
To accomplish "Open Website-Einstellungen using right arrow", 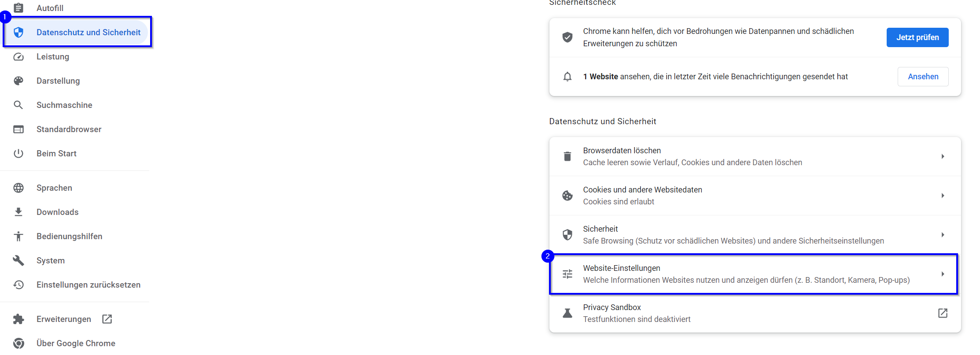I will click(x=943, y=274).
